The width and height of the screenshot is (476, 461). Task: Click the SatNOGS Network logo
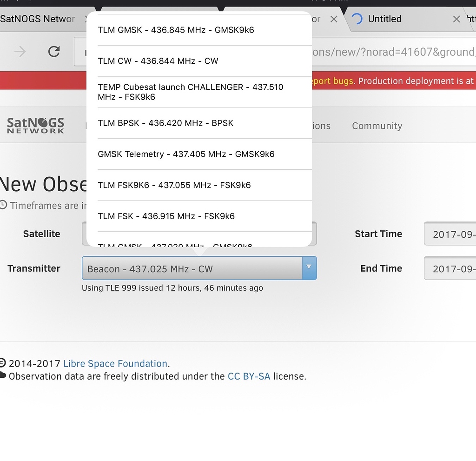(35, 125)
